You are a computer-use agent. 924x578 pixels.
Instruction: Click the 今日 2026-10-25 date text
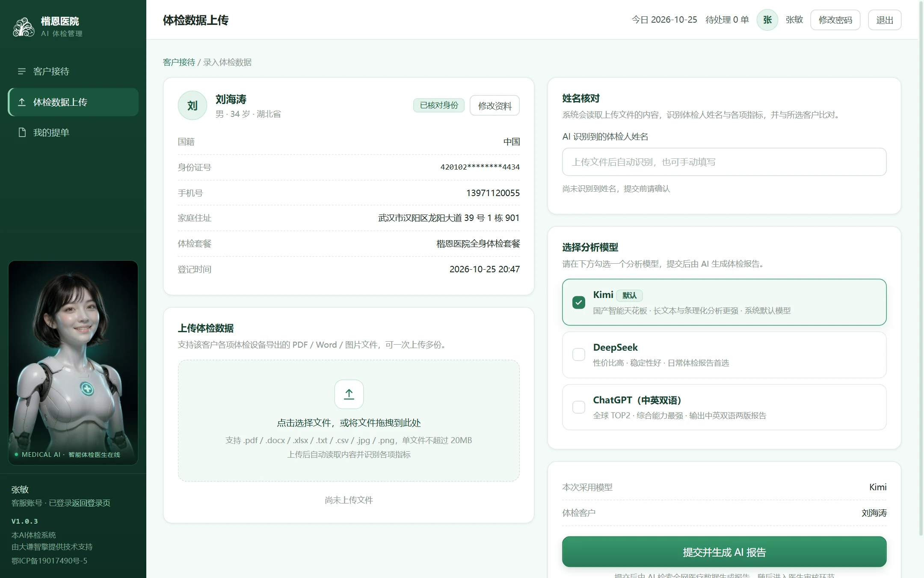(664, 20)
